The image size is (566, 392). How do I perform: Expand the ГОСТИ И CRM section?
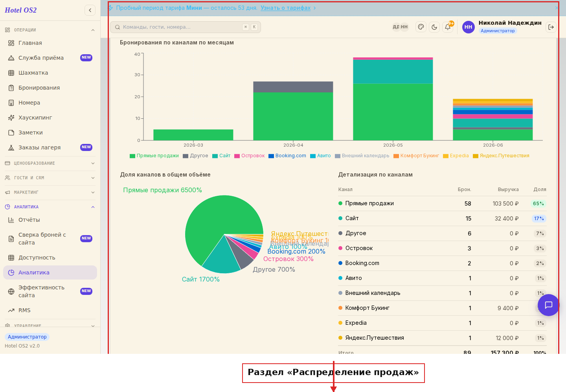(50, 178)
